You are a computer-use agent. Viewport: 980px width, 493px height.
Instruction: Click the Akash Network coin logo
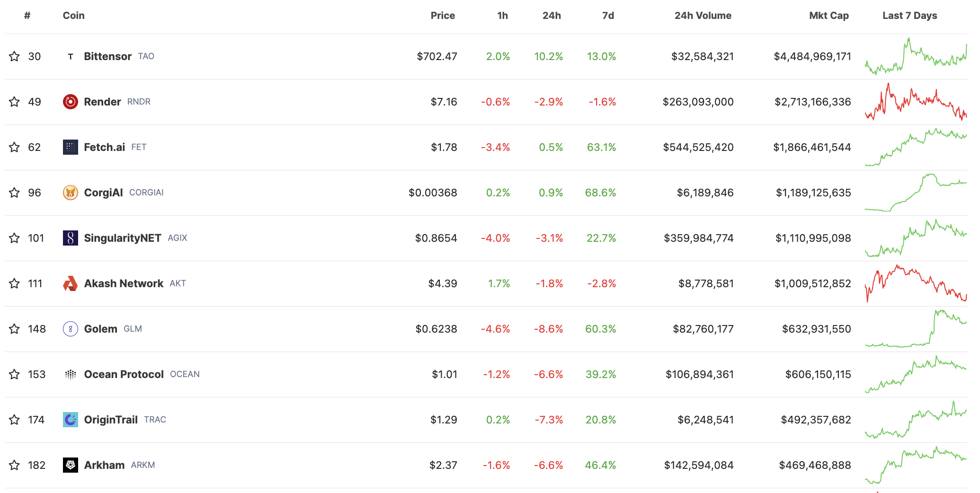click(x=71, y=283)
